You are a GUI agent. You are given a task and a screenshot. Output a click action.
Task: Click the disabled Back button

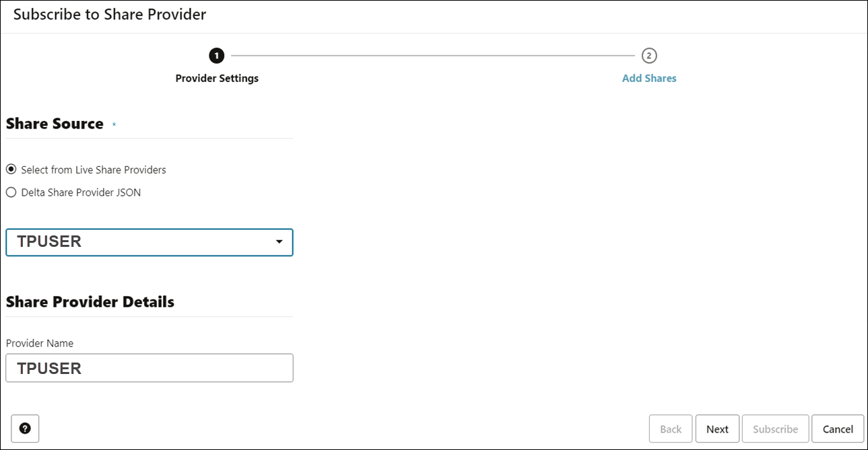[x=671, y=429]
